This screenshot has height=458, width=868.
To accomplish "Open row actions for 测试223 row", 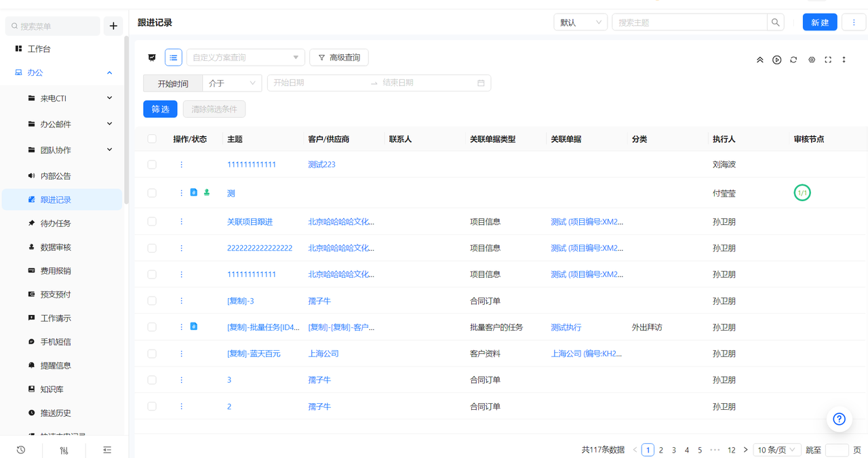I will (181, 165).
